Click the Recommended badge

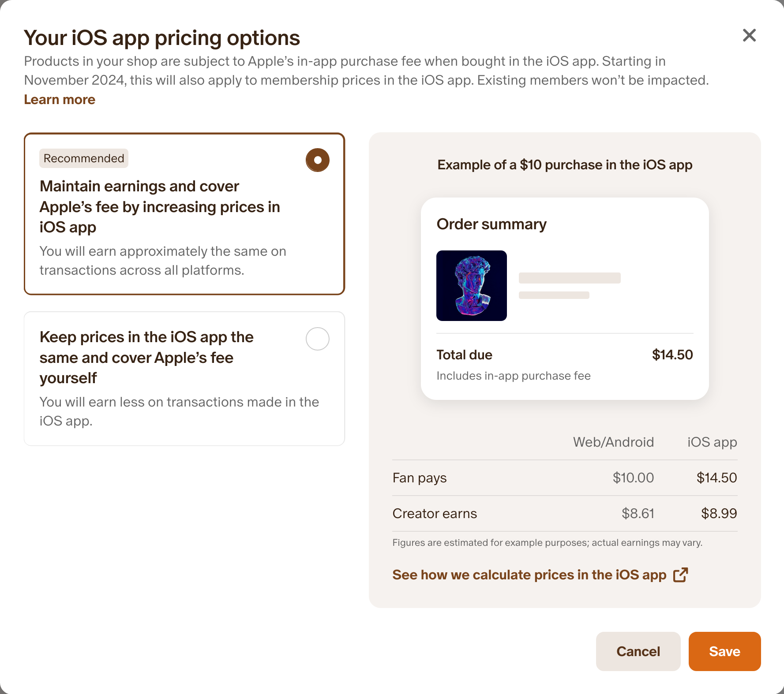click(x=84, y=158)
